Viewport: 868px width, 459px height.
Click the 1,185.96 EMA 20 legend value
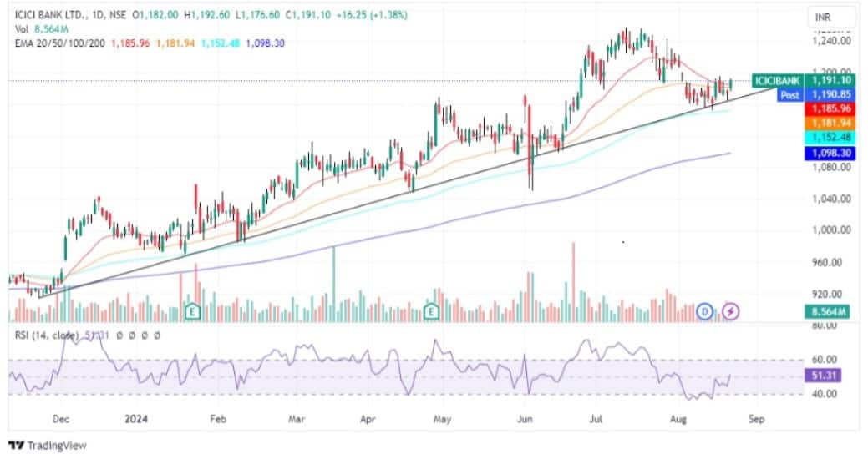pyautogui.click(x=130, y=43)
